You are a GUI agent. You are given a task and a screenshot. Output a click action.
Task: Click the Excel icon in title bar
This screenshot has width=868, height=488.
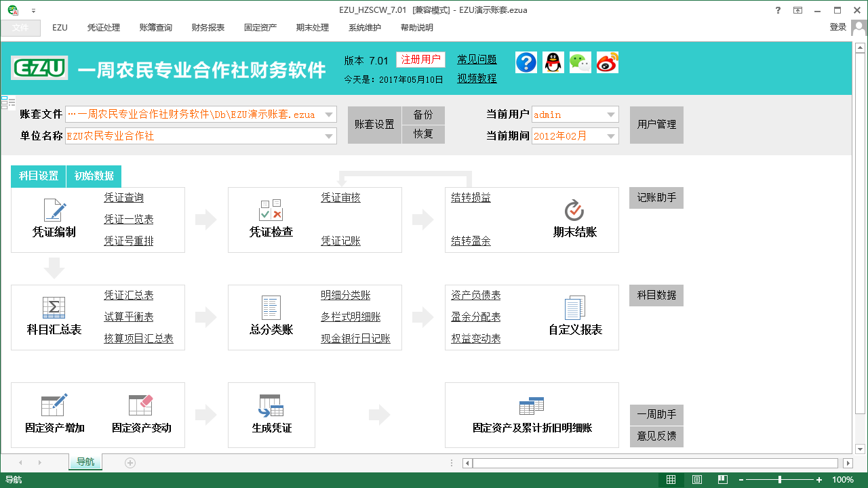13,10
